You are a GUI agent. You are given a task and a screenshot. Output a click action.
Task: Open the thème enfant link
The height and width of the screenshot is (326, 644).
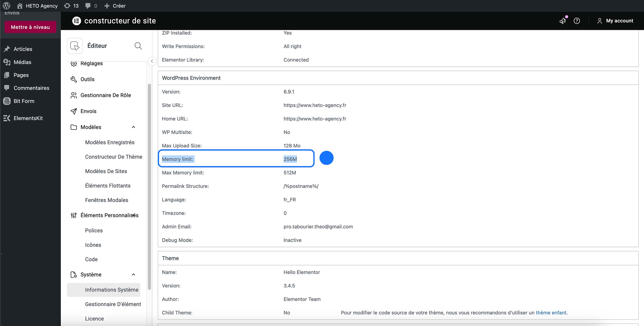point(551,313)
